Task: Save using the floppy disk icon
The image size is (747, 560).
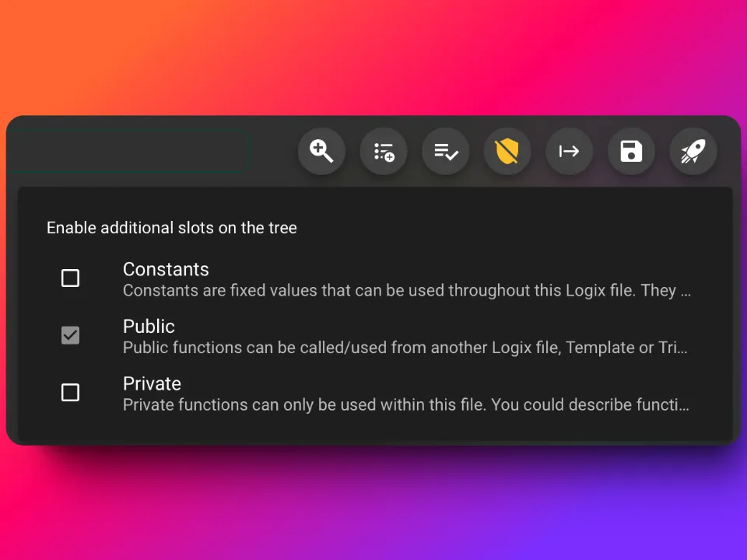Action: pyautogui.click(x=631, y=152)
